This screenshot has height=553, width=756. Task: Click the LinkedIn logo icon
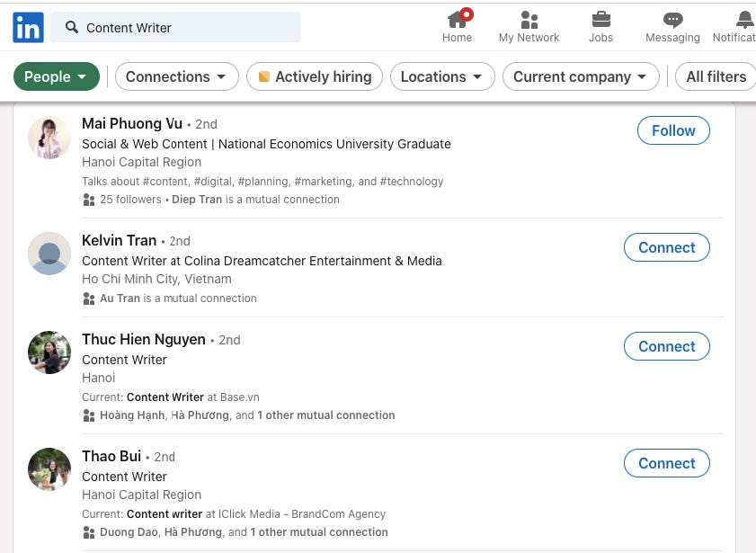point(28,28)
